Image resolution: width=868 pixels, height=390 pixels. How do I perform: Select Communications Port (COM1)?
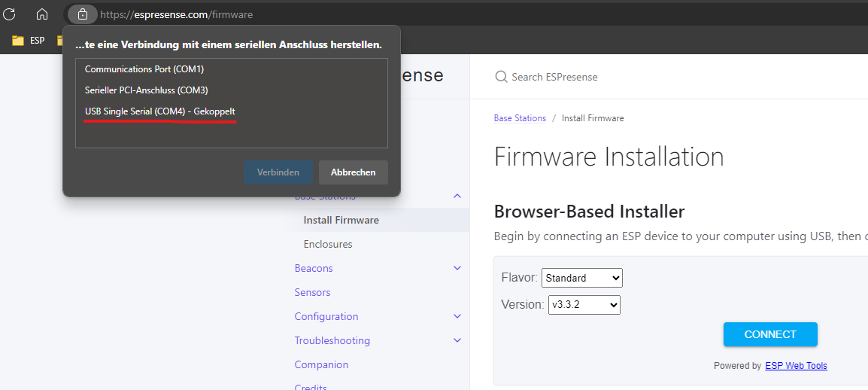pos(232,69)
